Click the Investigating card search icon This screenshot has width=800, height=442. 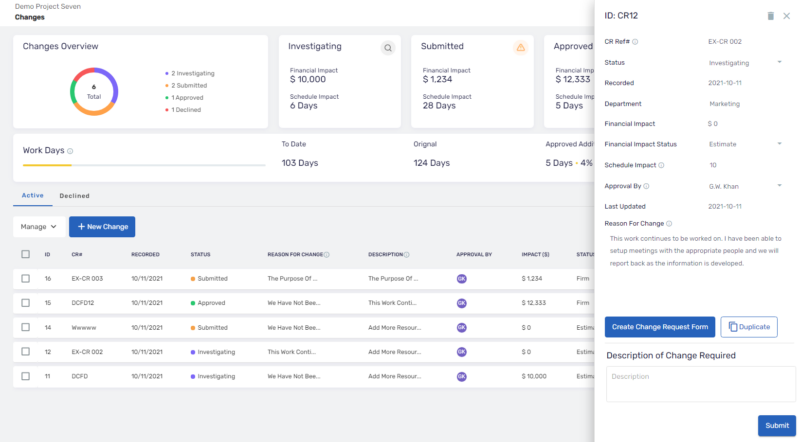click(x=388, y=48)
